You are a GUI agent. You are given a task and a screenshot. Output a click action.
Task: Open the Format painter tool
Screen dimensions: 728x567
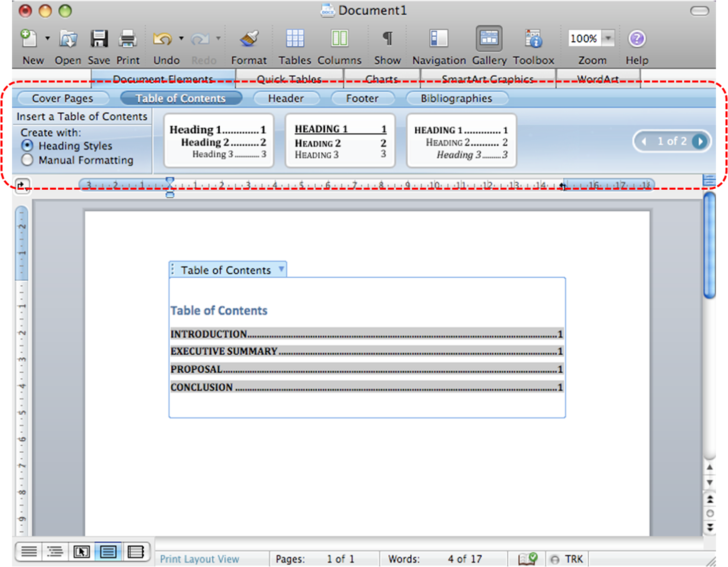[248, 38]
